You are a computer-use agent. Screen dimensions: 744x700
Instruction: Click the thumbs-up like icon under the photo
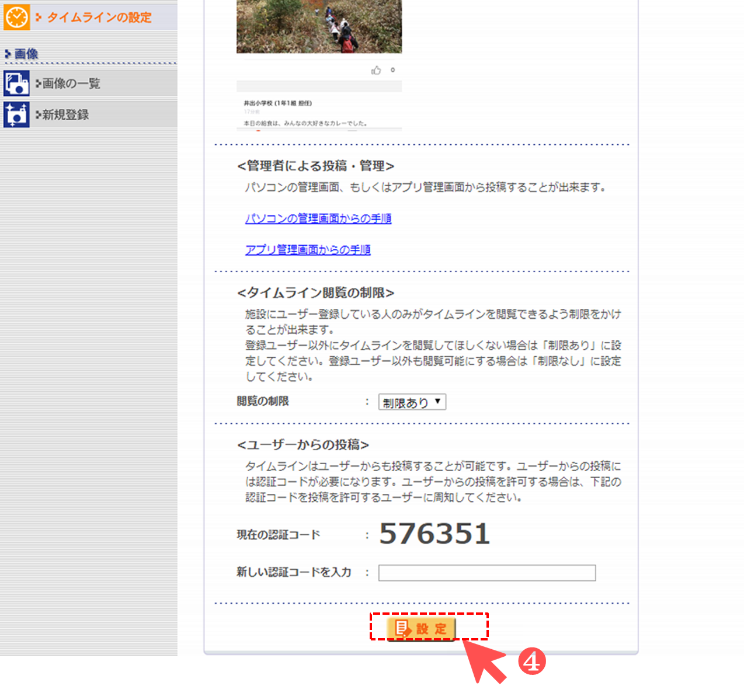(x=376, y=71)
